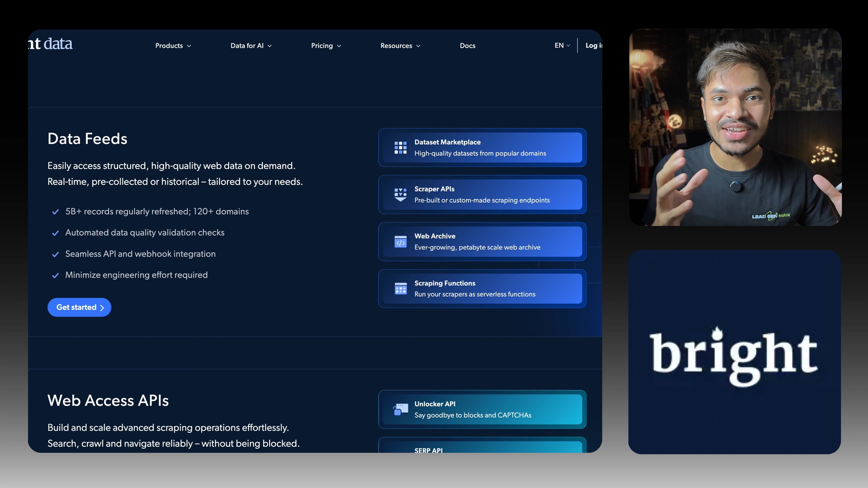Screen dimensions: 868x488
Task: Click the Scraper APIs icon
Action: [400, 195]
